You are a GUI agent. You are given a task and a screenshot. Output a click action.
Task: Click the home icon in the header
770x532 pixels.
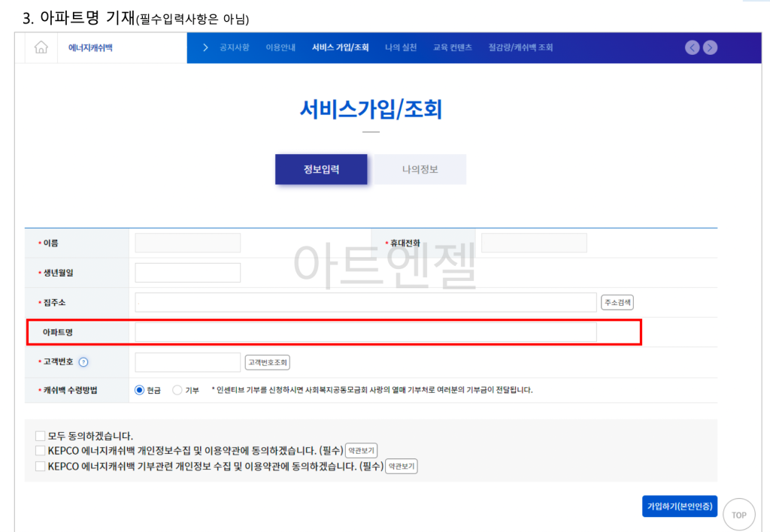click(41, 47)
